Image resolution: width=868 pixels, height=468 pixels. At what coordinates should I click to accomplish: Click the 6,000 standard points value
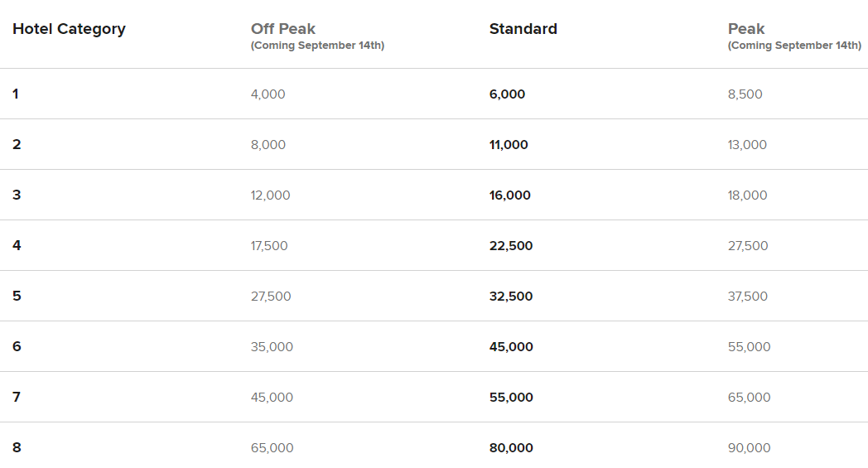point(507,94)
